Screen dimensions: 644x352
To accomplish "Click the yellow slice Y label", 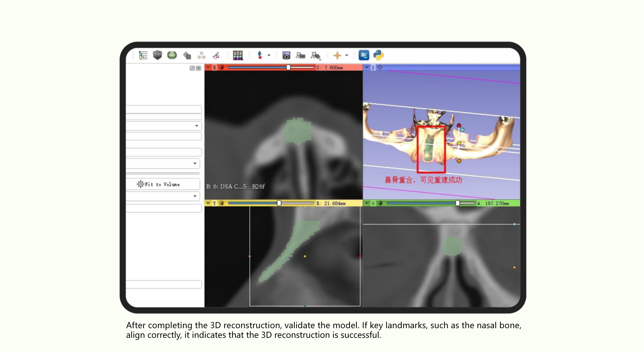I will pyautogui.click(x=214, y=203).
